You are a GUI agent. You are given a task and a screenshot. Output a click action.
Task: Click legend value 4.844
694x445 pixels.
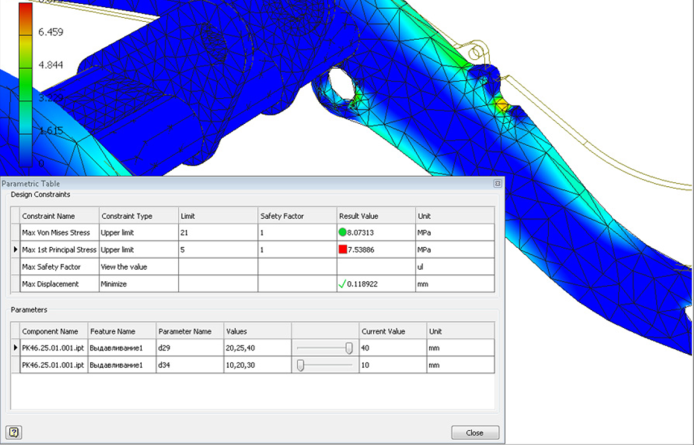tap(51, 65)
